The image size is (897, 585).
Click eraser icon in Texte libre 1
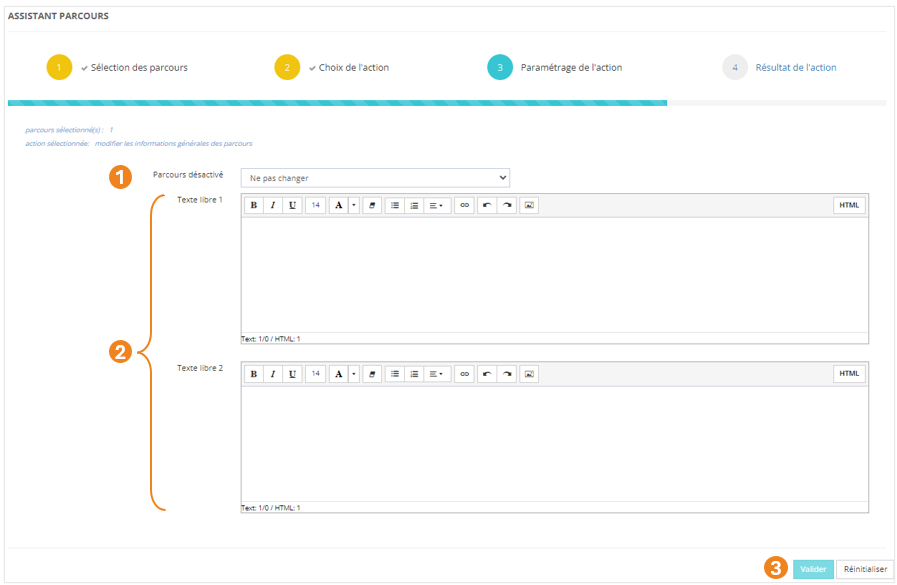point(372,205)
